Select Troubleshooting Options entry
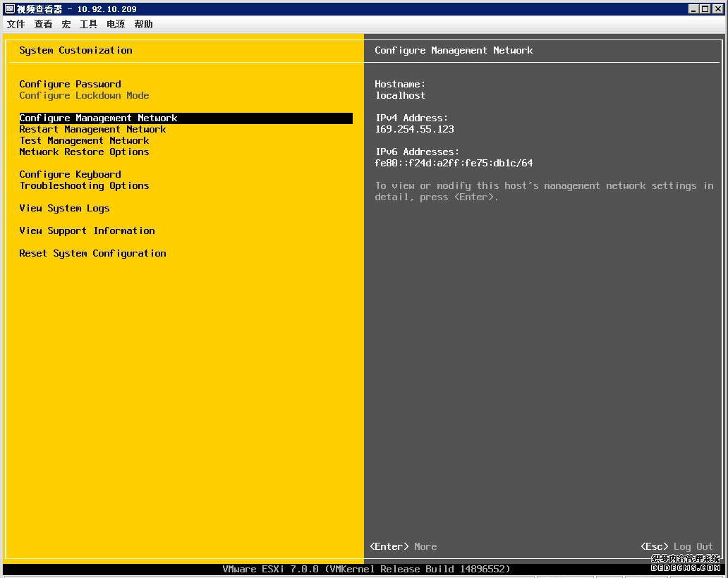Screen dimensions: 728x578 pyautogui.click(x=84, y=185)
